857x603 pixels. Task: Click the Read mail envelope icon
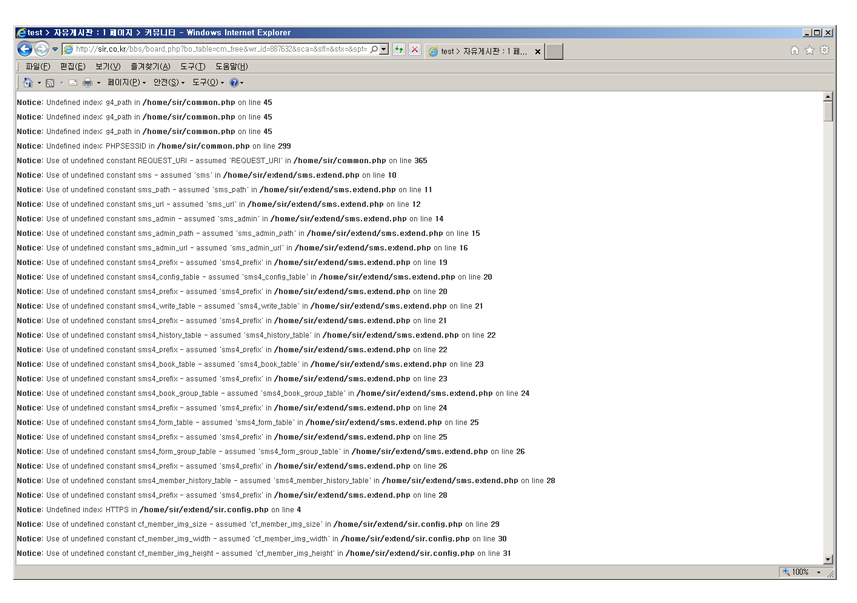point(73,82)
